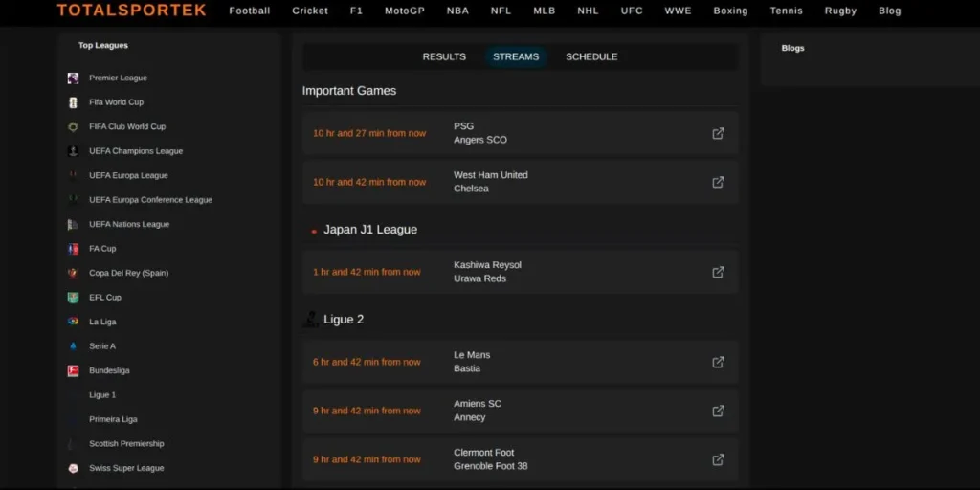Open the Primeira Liga link
Viewport: 980px width, 490px height.
[113, 419]
